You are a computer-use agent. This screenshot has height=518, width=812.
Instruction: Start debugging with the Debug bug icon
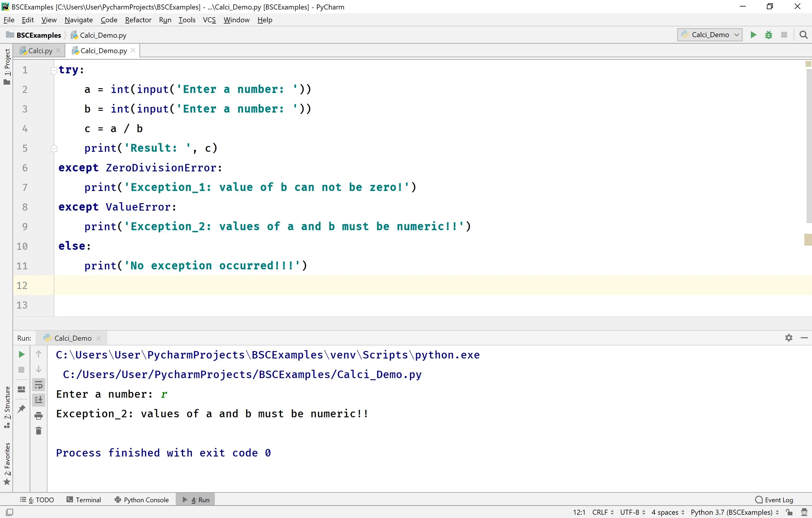coord(769,35)
